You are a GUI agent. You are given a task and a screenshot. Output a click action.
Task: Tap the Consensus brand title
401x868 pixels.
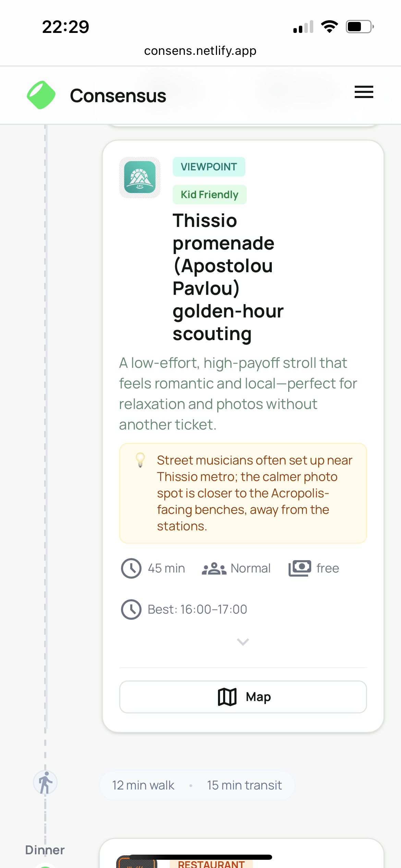coord(118,96)
